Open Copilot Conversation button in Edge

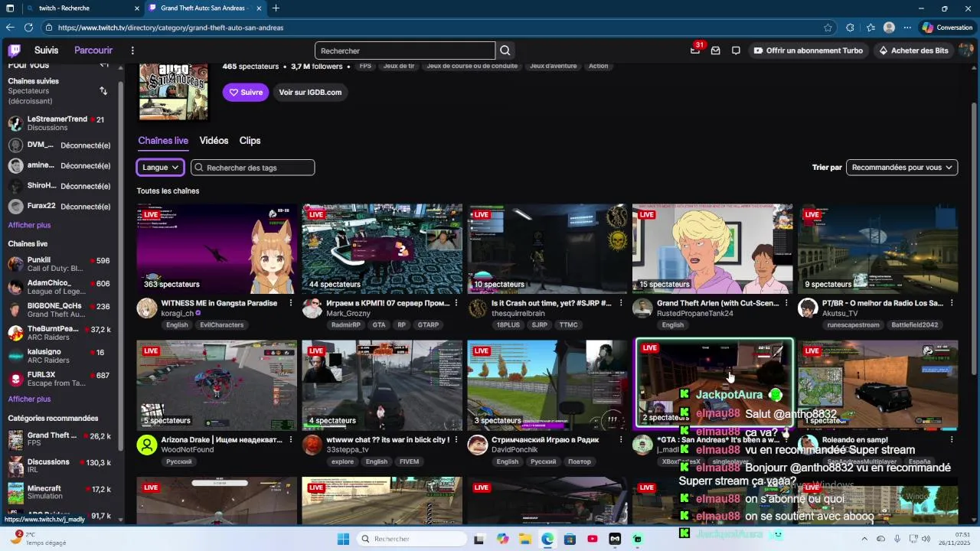pos(947,28)
